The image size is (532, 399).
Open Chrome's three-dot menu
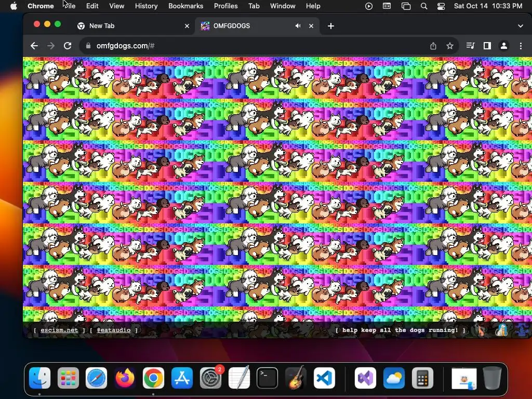coord(521,46)
